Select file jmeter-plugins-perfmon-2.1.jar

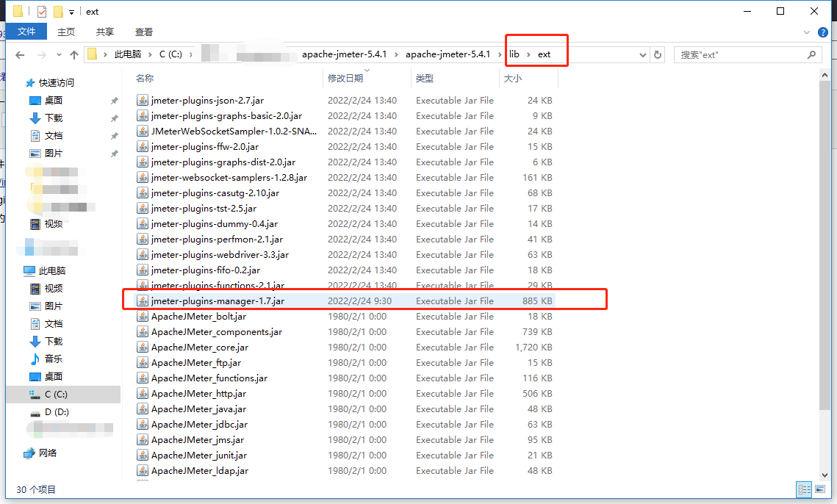pyautogui.click(x=217, y=240)
